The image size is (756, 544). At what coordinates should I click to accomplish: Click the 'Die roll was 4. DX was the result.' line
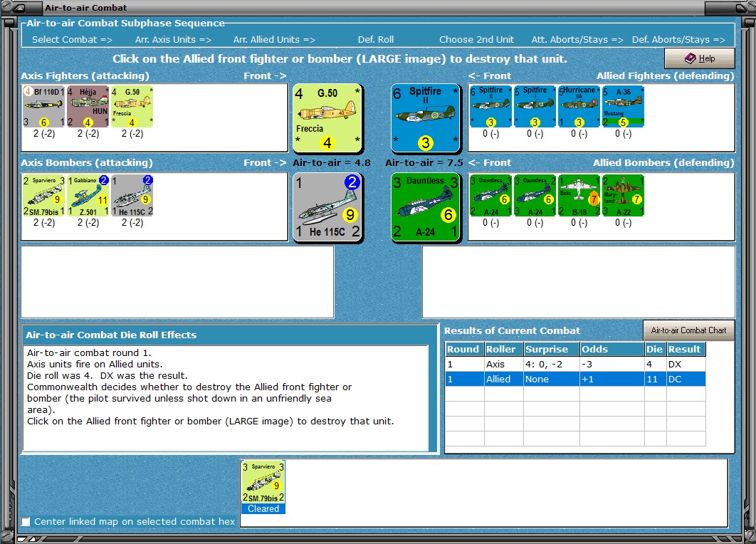click(x=107, y=375)
